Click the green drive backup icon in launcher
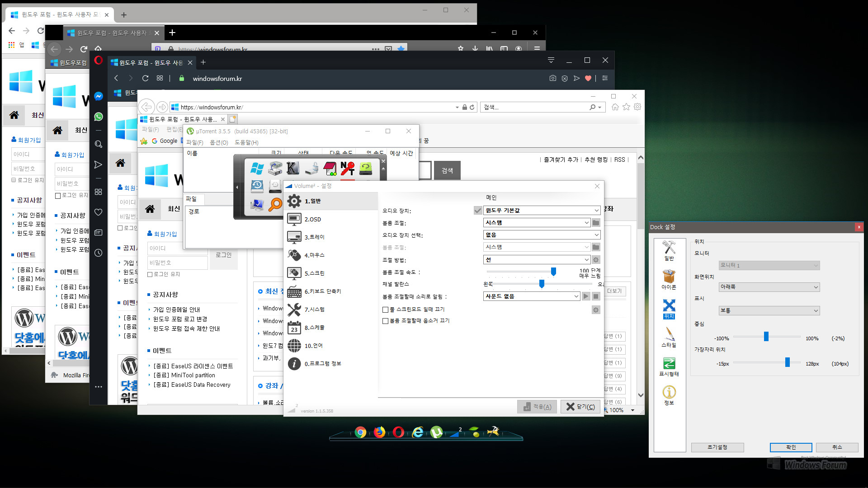The image size is (868, 488). point(365,169)
